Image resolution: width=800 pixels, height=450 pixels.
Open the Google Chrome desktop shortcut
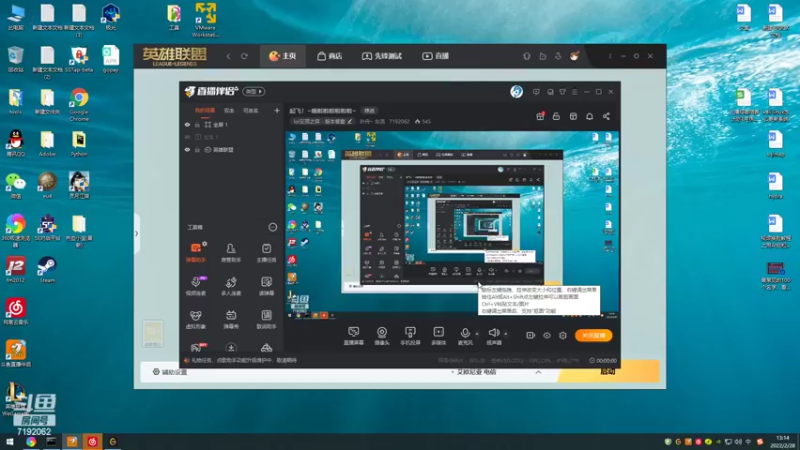[79, 105]
